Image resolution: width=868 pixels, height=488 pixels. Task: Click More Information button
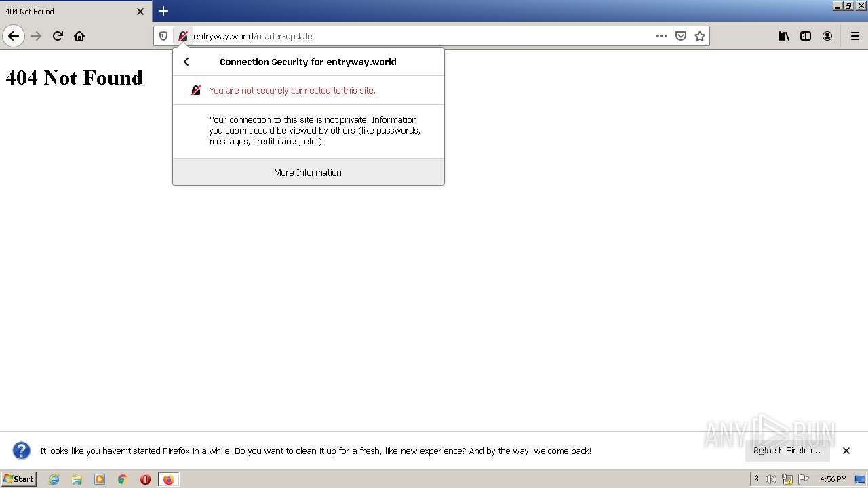309,172
